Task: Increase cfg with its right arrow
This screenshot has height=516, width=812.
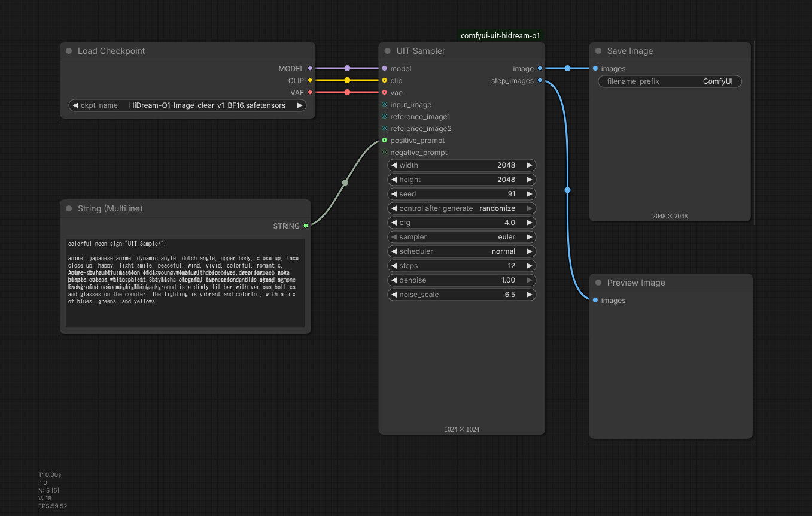Action: (529, 223)
